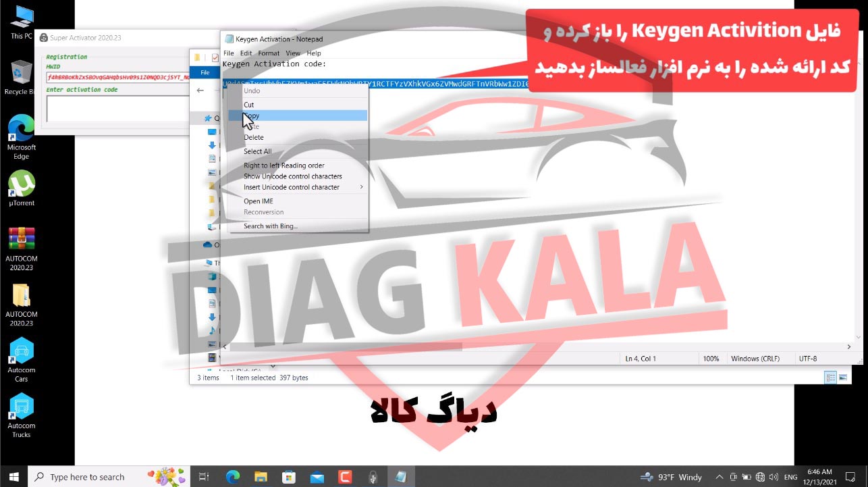Screen dimensions: 868x487
Task: Select Search with Bing
Action: [269, 226]
